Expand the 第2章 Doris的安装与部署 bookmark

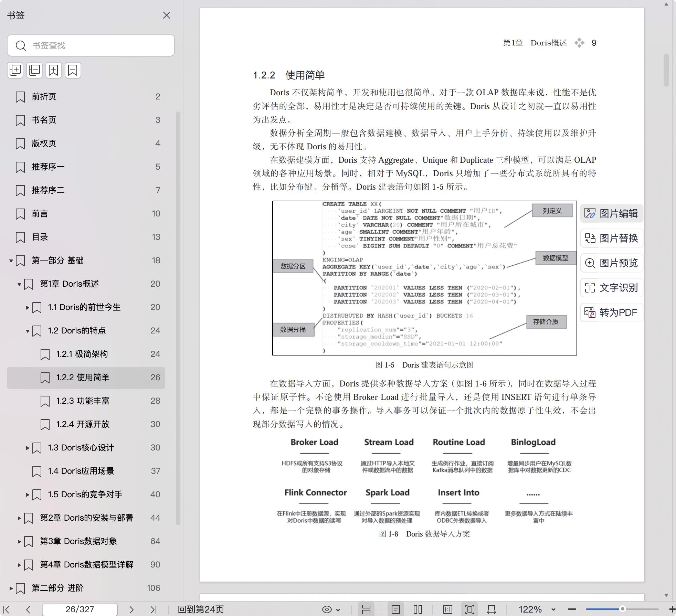coord(19,518)
